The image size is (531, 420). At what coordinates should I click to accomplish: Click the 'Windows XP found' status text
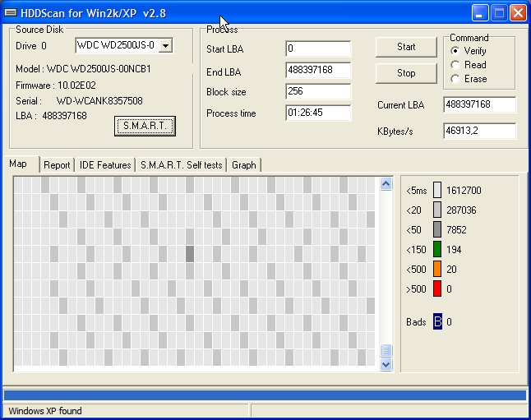[x=45, y=411]
